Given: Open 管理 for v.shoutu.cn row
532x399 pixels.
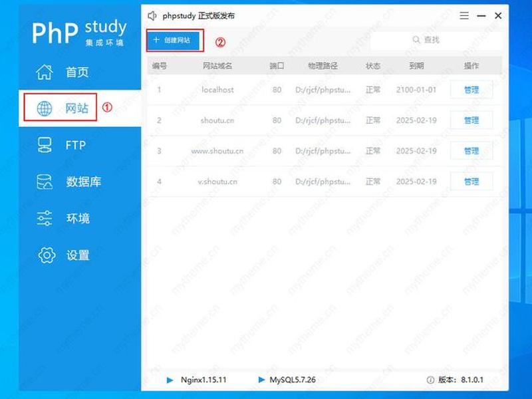Looking at the screenshot, I should (471, 182).
